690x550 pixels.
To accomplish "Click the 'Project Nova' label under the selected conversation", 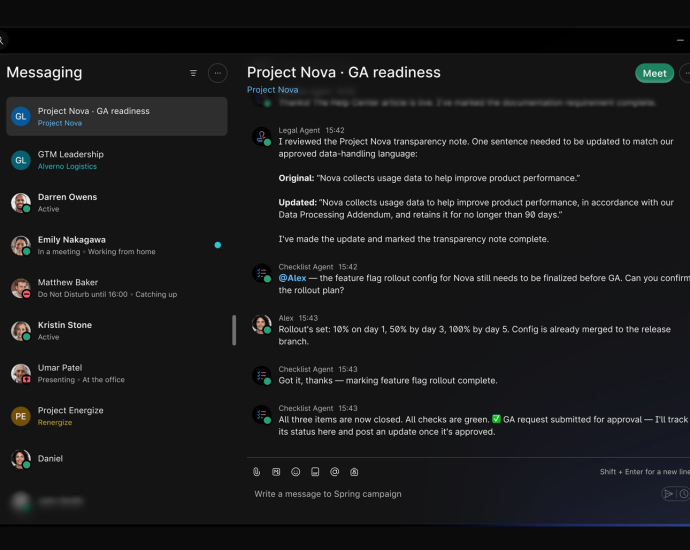I will [60, 123].
